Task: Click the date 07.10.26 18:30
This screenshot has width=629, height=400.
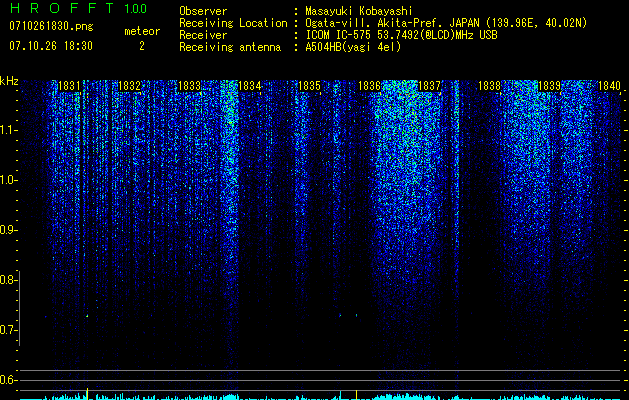Action: [x=51, y=46]
